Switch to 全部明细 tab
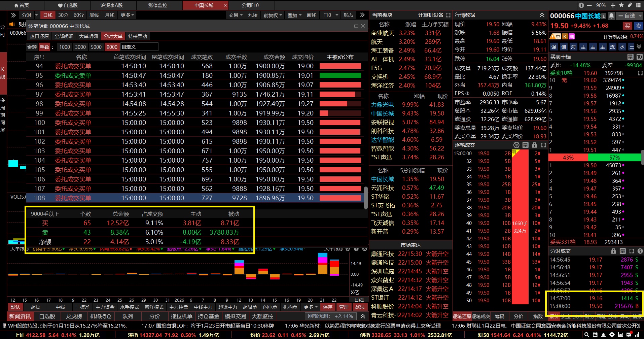This screenshot has height=339, width=644. 64,36
